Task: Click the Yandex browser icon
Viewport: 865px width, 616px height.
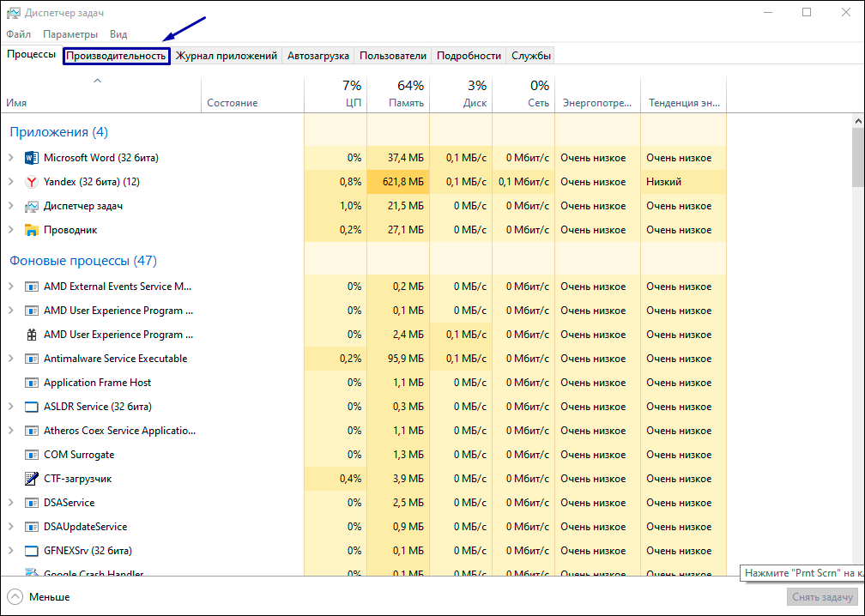Action: click(x=32, y=182)
